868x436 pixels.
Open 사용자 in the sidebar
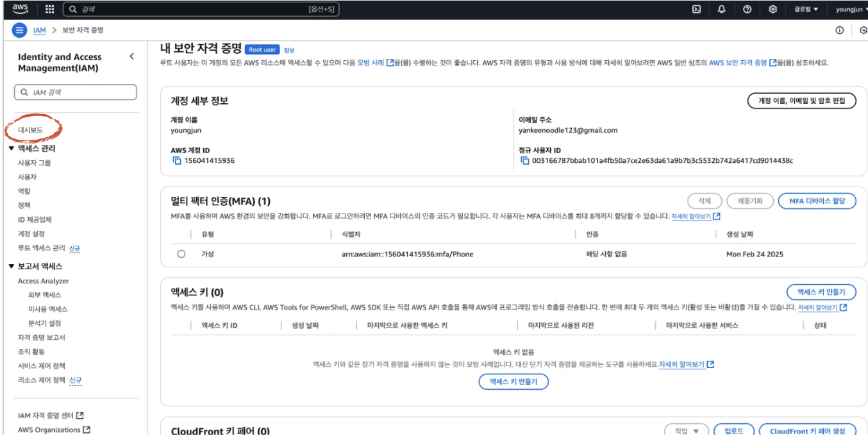(27, 177)
